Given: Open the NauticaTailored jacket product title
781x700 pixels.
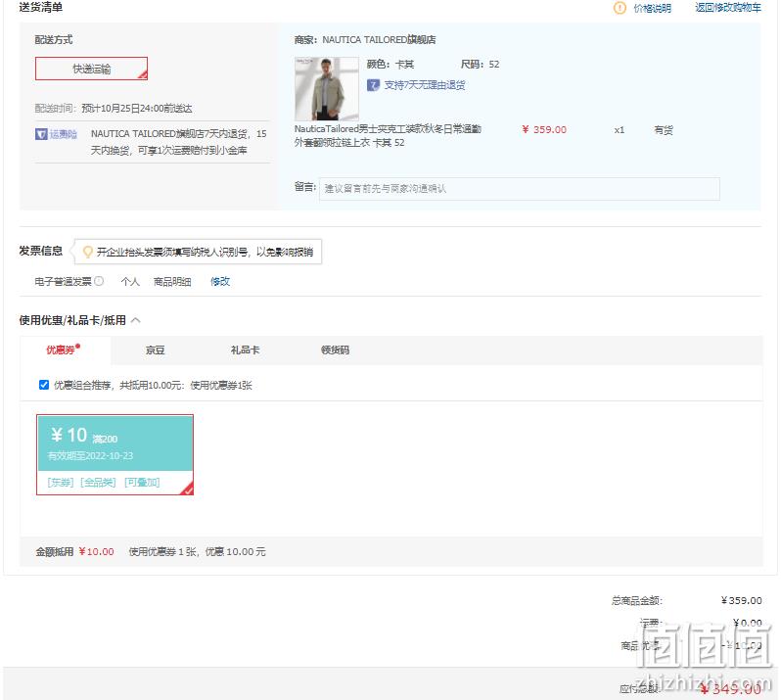Looking at the screenshot, I should pyautogui.click(x=388, y=135).
